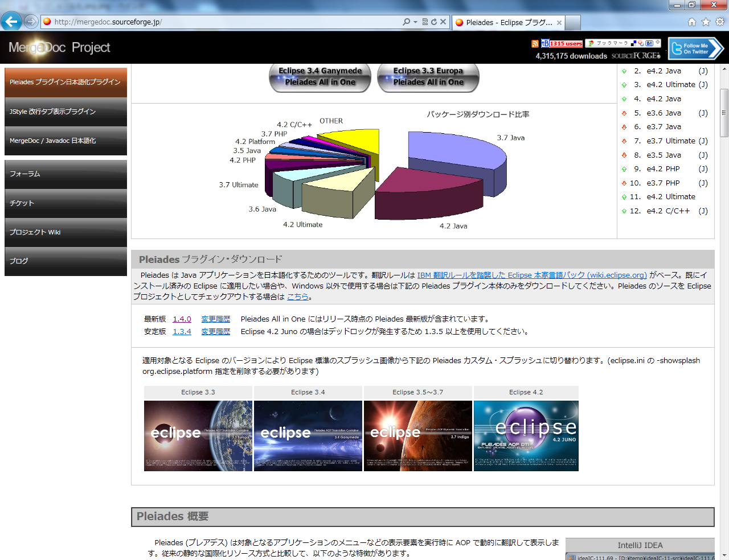Open the プロジェクト Wiki sidebar item

tap(65, 232)
